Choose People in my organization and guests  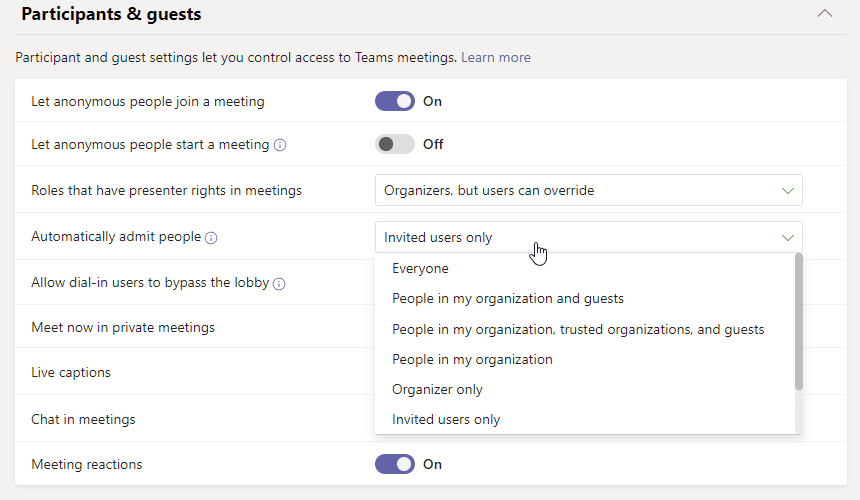coord(507,298)
